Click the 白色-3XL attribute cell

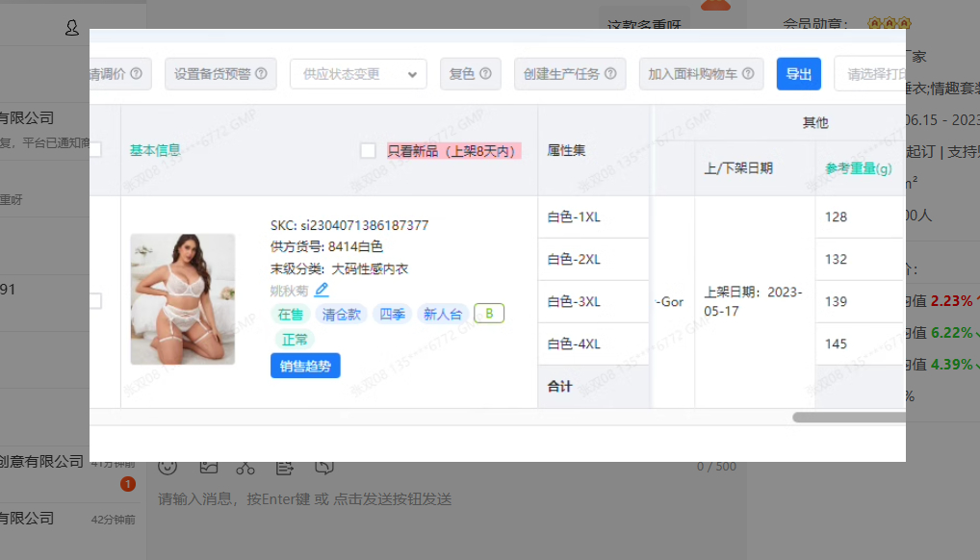tap(593, 302)
